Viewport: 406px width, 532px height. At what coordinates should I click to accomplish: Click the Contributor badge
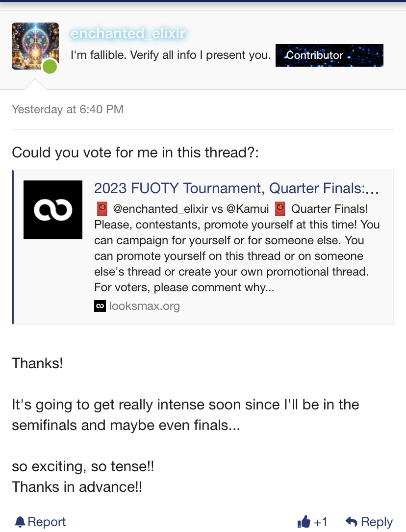click(x=329, y=55)
